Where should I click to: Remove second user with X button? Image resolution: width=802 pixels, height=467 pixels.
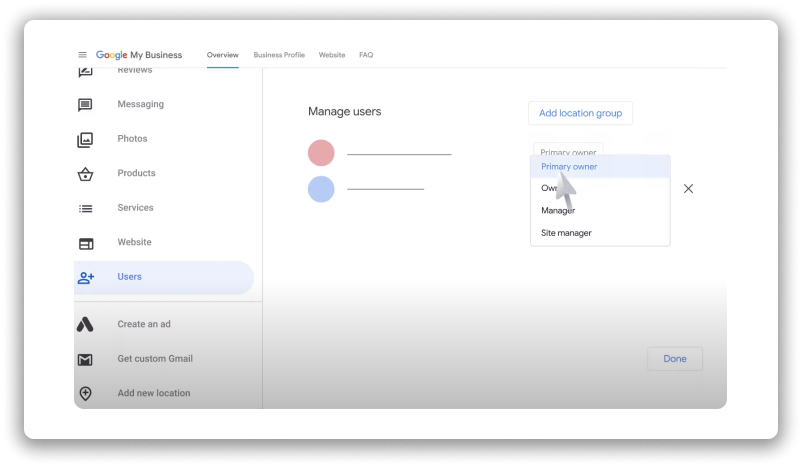688,188
